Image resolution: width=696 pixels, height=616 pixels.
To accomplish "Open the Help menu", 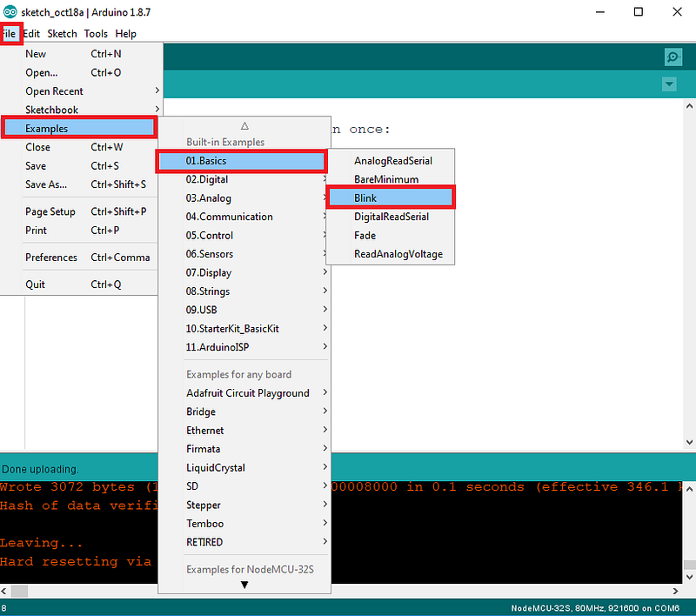I will tap(125, 34).
